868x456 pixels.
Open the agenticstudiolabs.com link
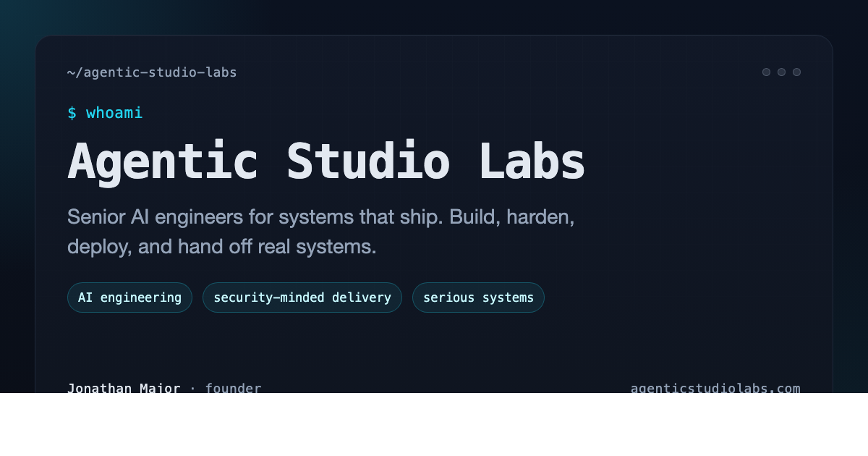[x=715, y=387]
